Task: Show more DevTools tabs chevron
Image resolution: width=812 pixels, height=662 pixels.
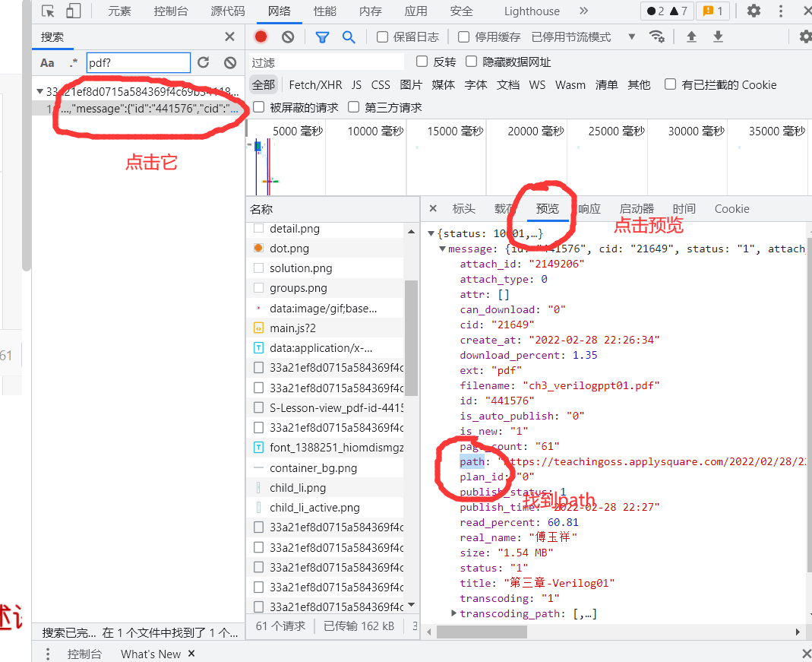Action: [584, 11]
